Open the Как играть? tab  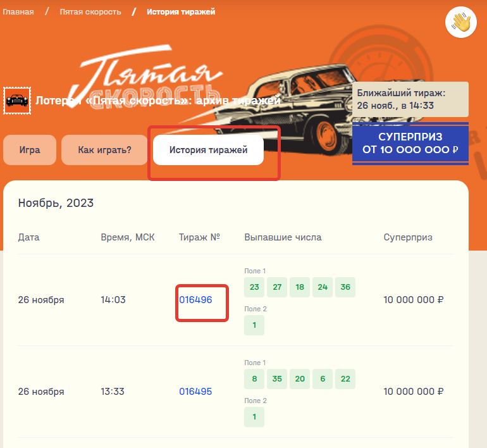[x=104, y=150]
